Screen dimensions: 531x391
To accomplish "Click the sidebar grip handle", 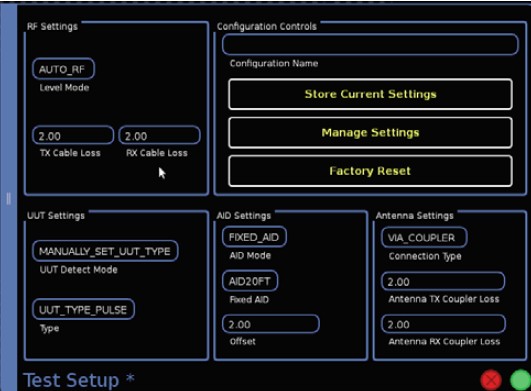I will [8, 199].
